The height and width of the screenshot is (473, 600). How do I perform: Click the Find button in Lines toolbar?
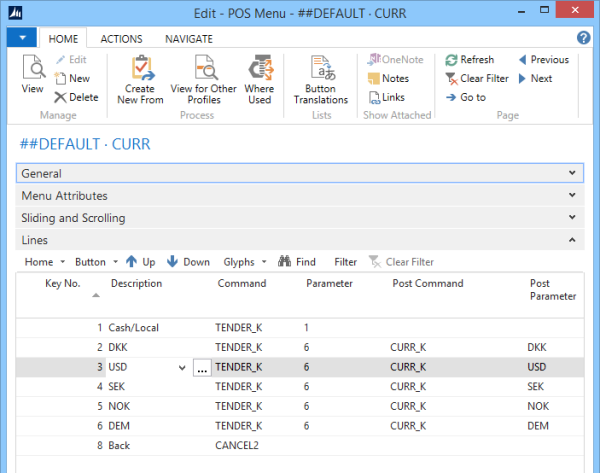(x=297, y=262)
